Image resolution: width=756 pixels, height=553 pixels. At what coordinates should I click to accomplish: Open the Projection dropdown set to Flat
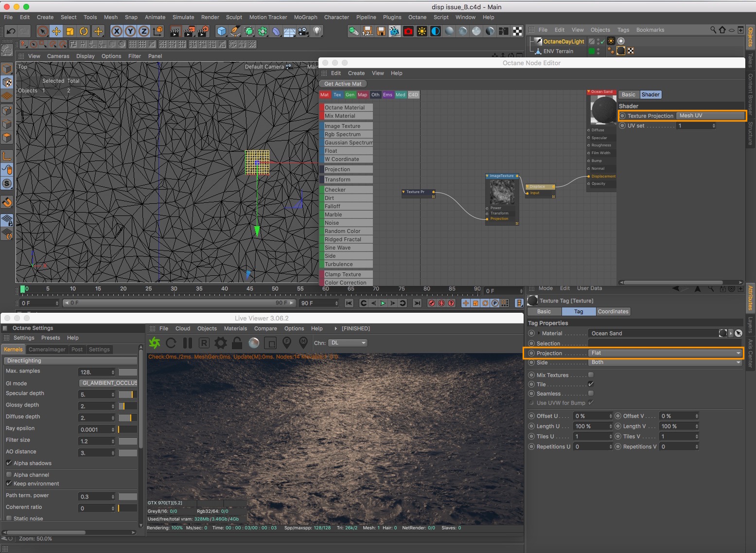click(665, 353)
